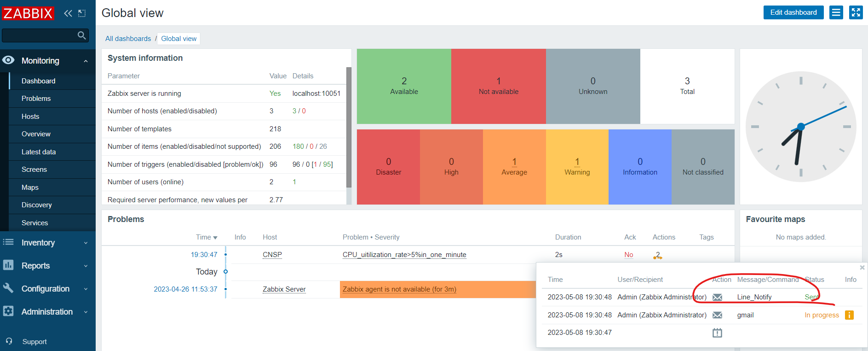Click the search magnifier icon
This screenshot has width=868, height=351.
coord(82,35)
